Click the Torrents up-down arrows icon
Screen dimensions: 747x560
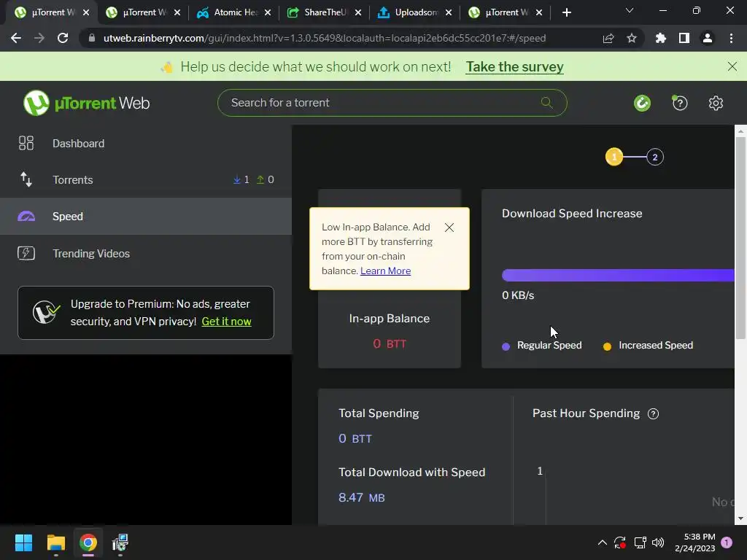pos(26,179)
